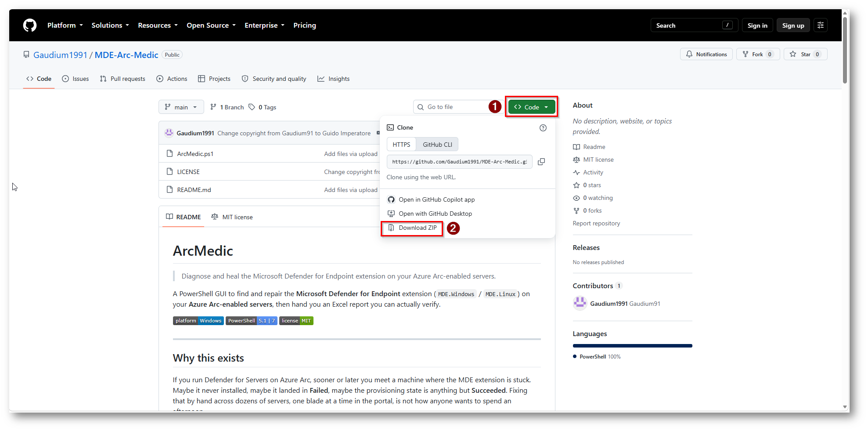Show the README tab in the file viewer

(184, 217)
